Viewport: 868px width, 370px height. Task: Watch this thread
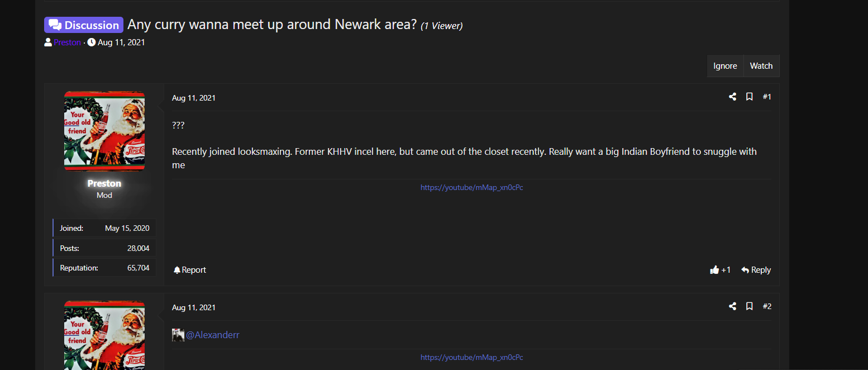coord(761,66)
